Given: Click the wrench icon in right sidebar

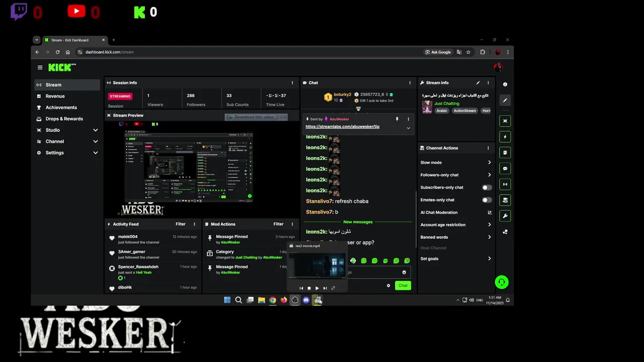Looking at the screenshot, I should tap(505, 216).
